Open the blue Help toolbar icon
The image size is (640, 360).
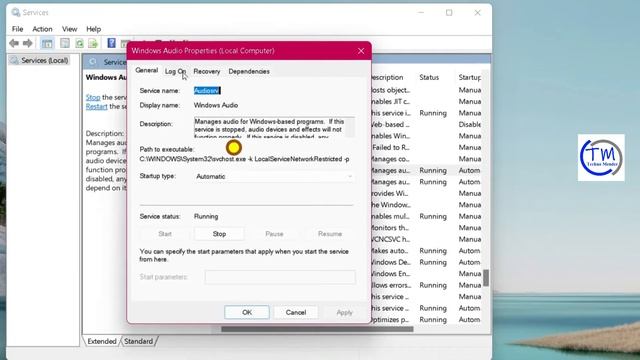[x=111, y=43]
